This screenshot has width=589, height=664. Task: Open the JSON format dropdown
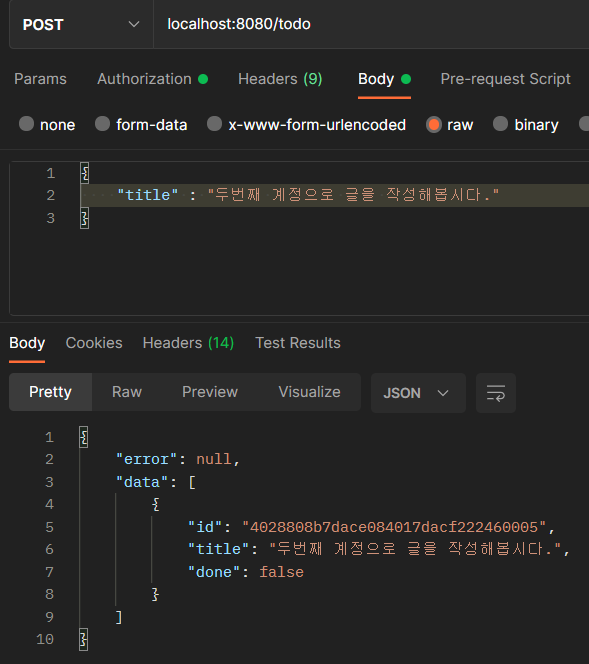coord(418,393)
